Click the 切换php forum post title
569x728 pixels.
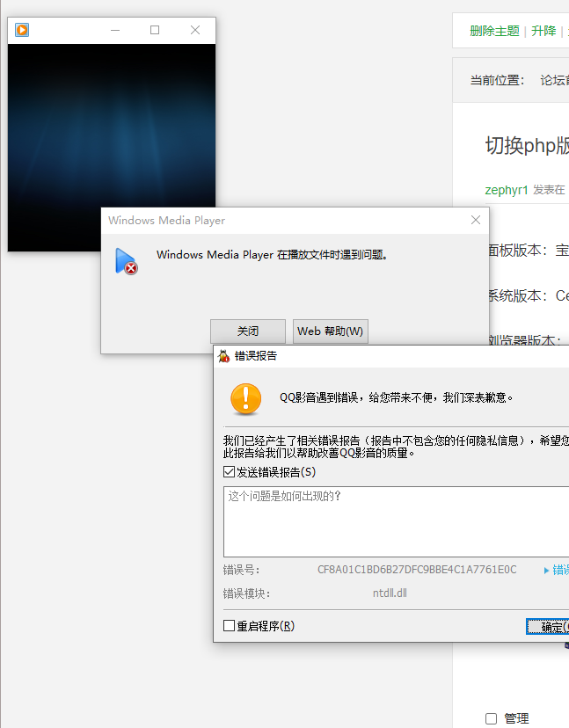527,146
